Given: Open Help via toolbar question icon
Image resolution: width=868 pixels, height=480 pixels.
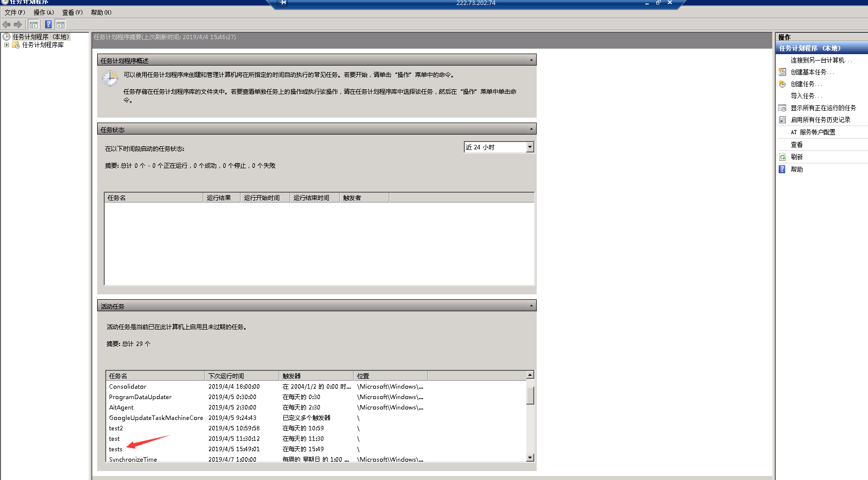Looking at the screenshot, I should point(48,24).
